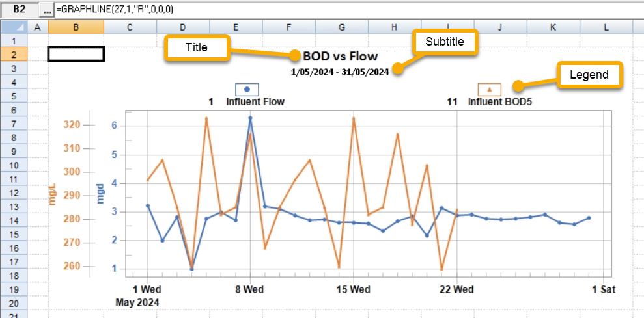Select column B header
Screen dimensions: 644x318
tap(76, 27)
